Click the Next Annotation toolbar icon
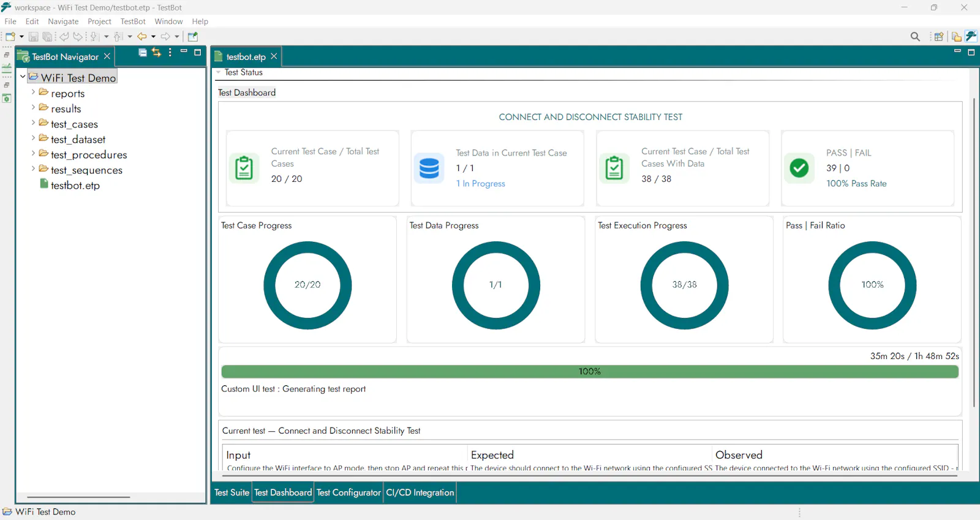The height and width of the screenshot is (520, 980). pyautogui.click(x=94, y=37)
